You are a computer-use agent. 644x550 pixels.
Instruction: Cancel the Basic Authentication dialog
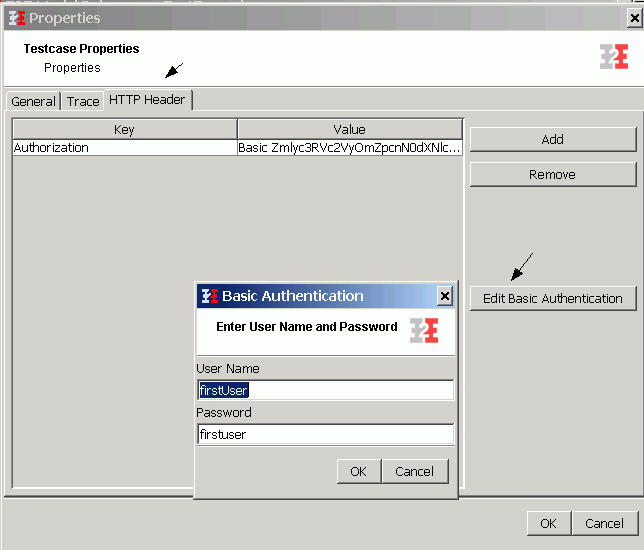tap(414, 471)
